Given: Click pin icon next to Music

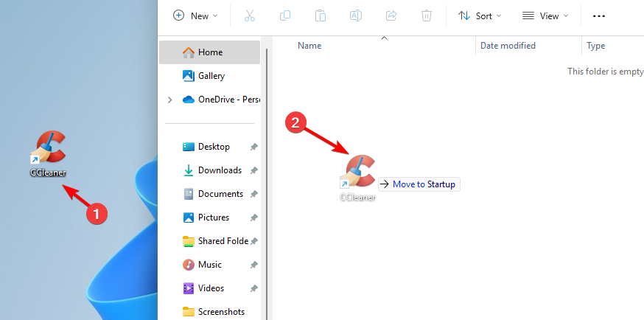Looking at the screenshot, I should point(254,265).
